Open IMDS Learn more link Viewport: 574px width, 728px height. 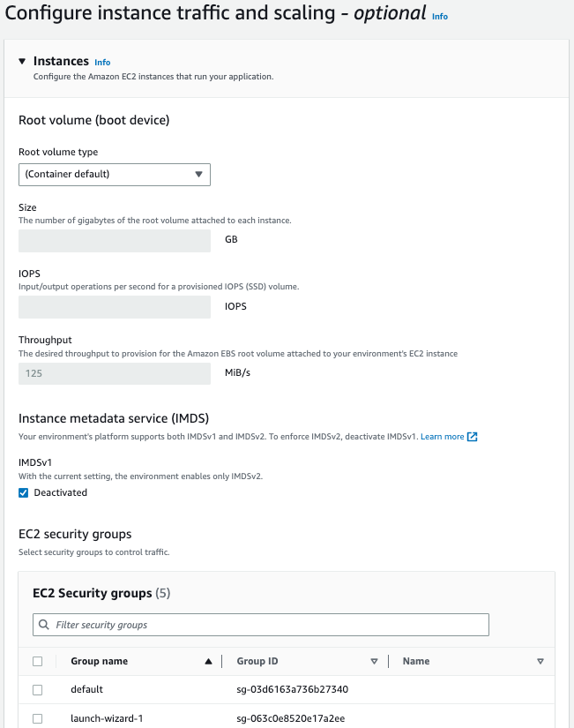(442, 437)
